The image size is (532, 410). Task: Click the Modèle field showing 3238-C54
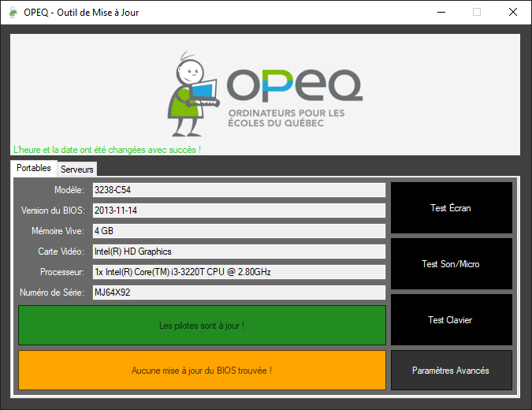(x=239, y=190)
